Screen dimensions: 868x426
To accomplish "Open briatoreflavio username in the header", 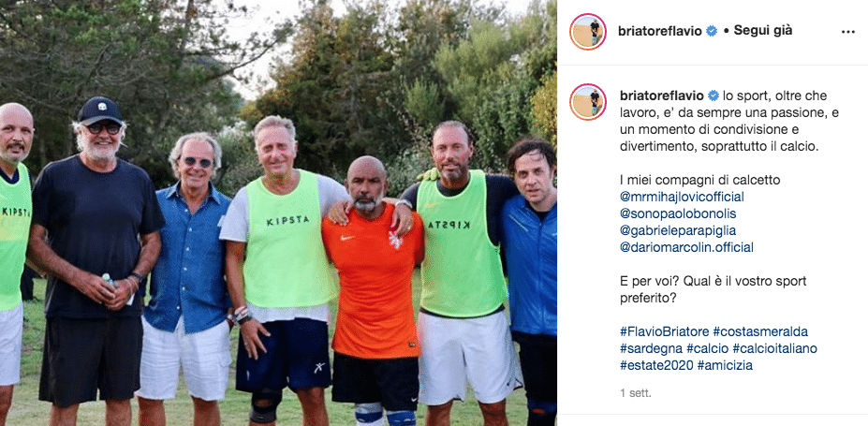I will [661, 32].
